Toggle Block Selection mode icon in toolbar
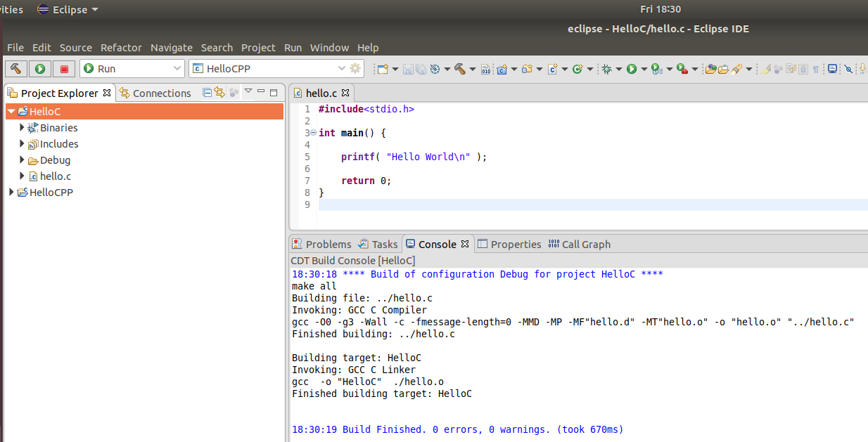Screen dimensions: 868x442 [803, 69]
